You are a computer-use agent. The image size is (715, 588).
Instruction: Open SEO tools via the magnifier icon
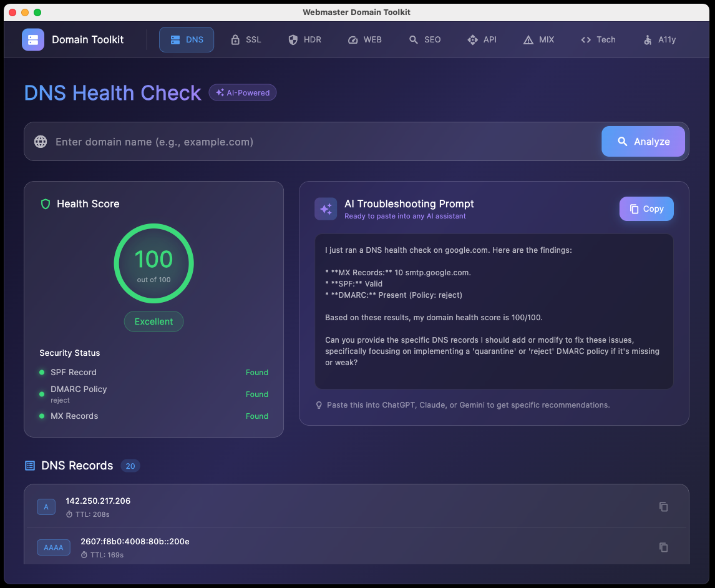[x=412, y=39]
